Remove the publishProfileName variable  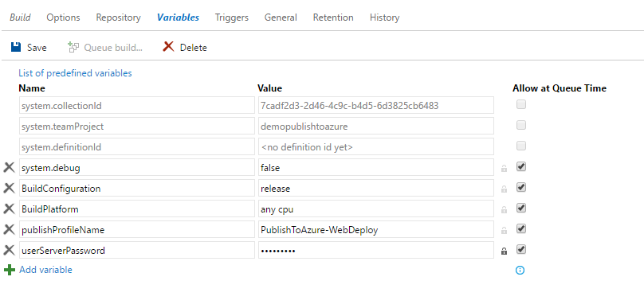click(x=9, y=229)
